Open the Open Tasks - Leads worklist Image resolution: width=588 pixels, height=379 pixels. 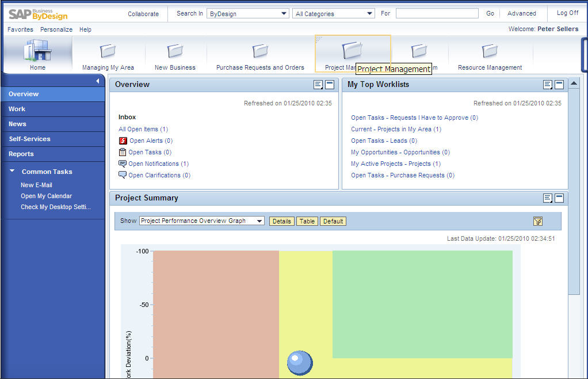click(384, 141)
